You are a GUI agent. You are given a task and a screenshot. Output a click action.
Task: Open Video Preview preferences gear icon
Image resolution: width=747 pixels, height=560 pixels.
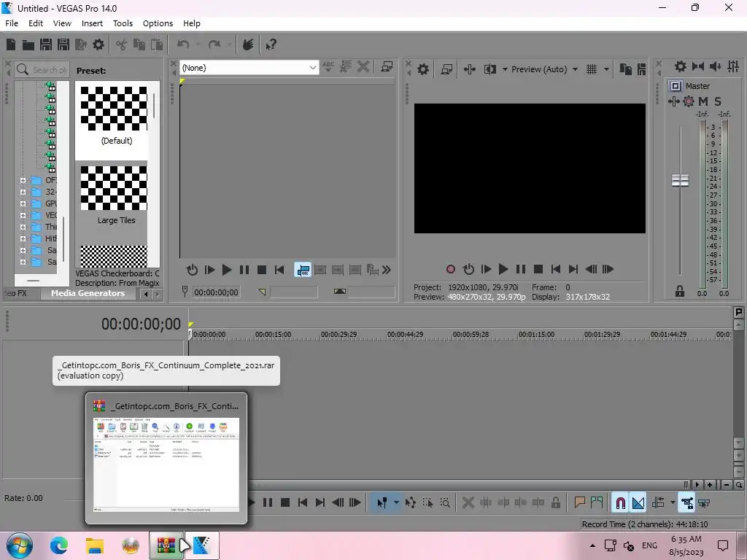(x=423, y=69)
